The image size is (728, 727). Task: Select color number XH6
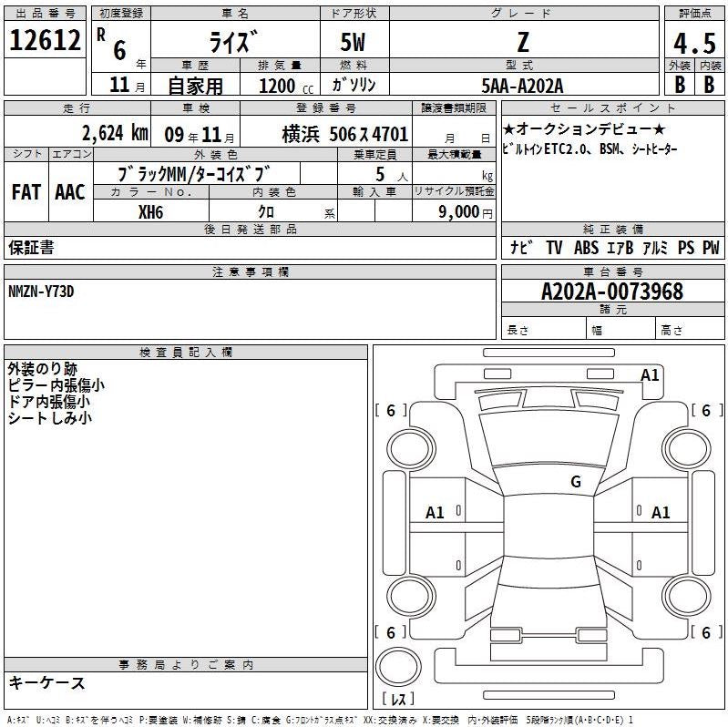(x=151, y=212)
